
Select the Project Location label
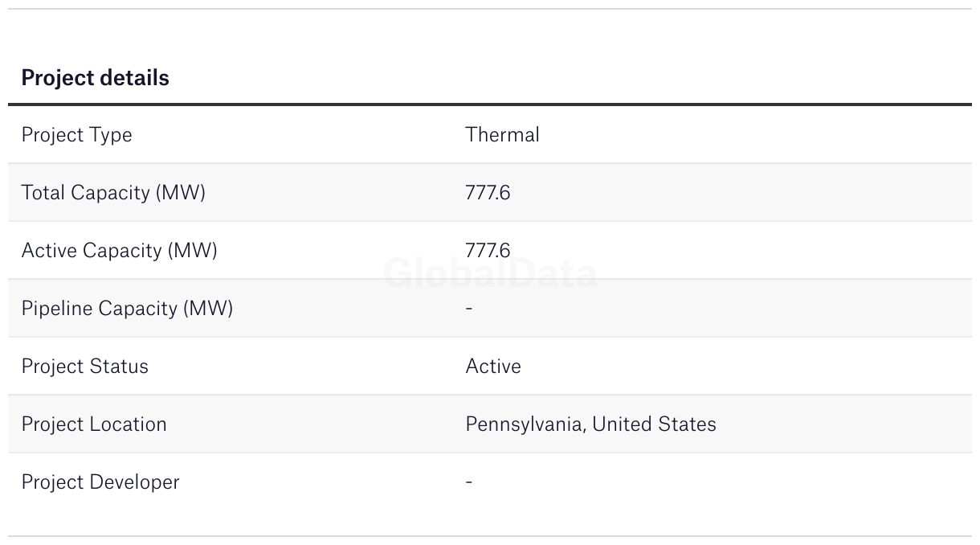(x=94, y=424)
